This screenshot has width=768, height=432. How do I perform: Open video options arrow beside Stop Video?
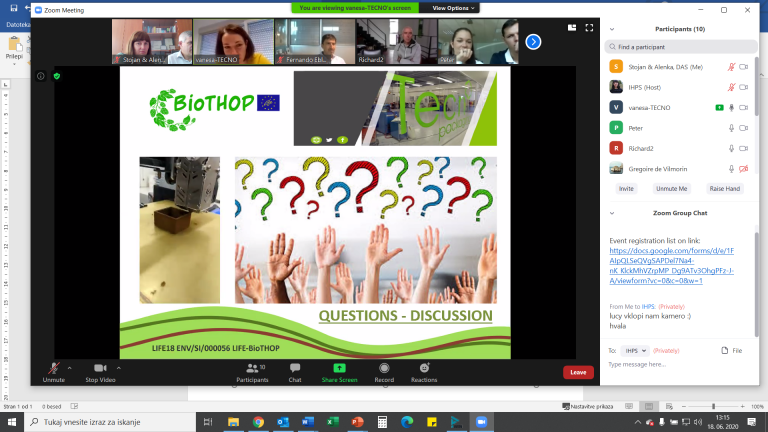pyautogui.click(x=119, y=368)
